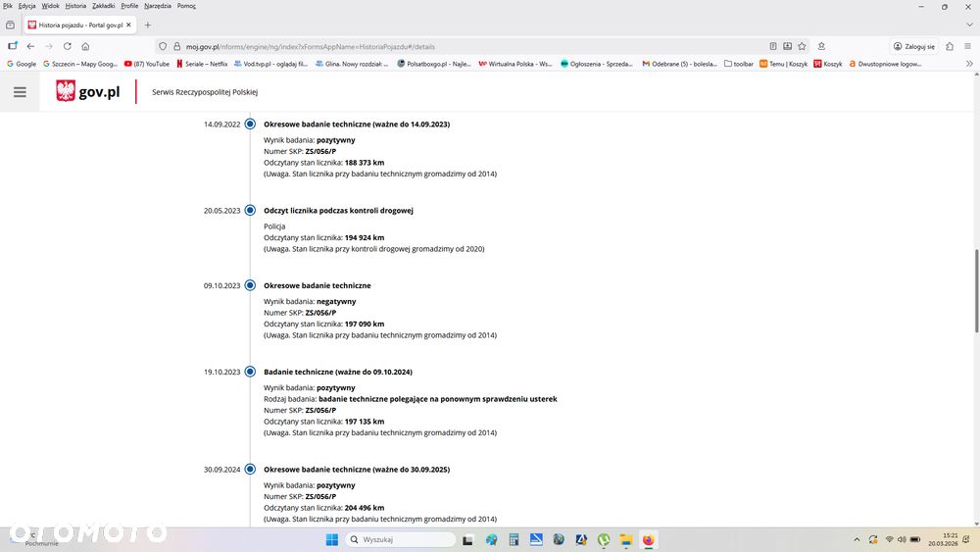Viewport: 980px width, 552px height.
Task: Open the Seriale – Netflix bookmark
Action: coord(202,64)
